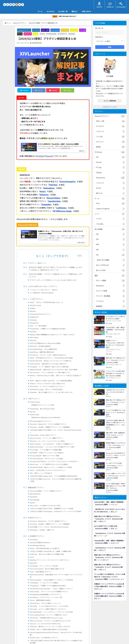Image resolution: width=129 pixels, height=644 pixels.
Task: Open the FF14Tools menu item
Action: click(x=50, y=11)
